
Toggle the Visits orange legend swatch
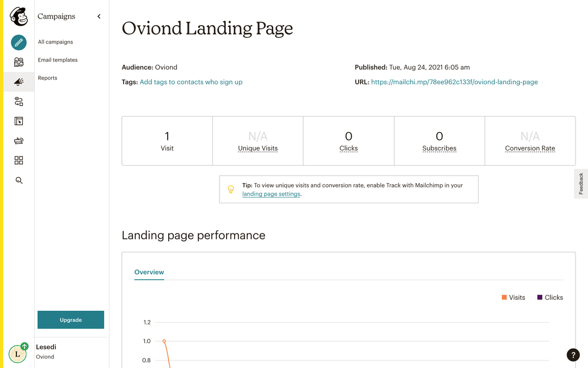[504, 298]
